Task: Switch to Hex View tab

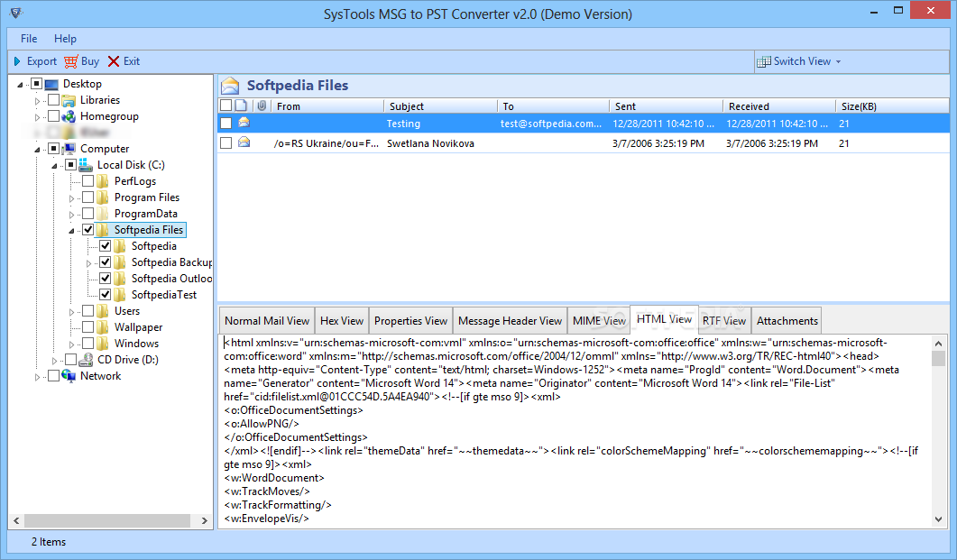Action: pos(342,321)
